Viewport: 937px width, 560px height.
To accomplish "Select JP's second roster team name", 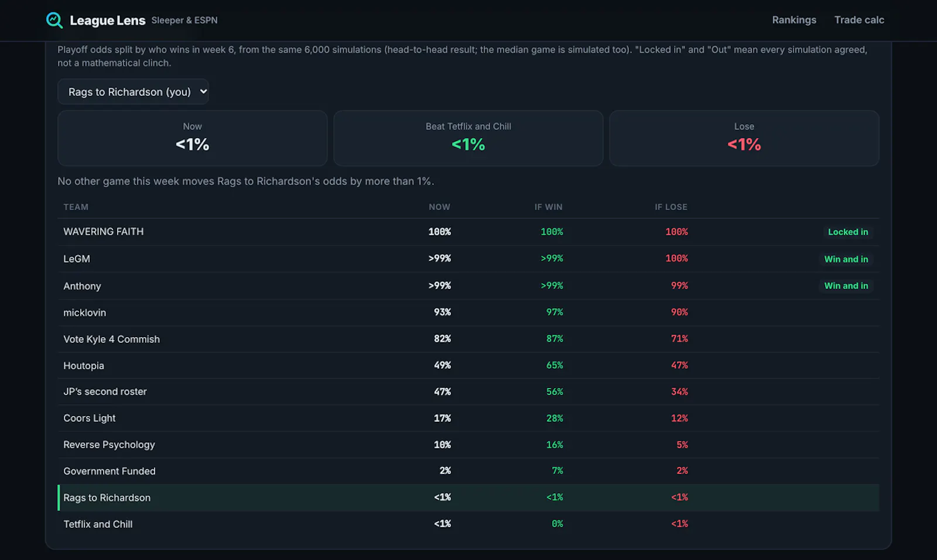I will tap(105, 391).
